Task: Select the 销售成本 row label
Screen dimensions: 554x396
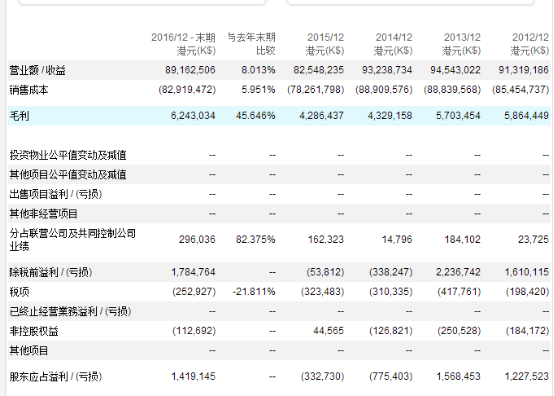Action: [x=29, y=90]
